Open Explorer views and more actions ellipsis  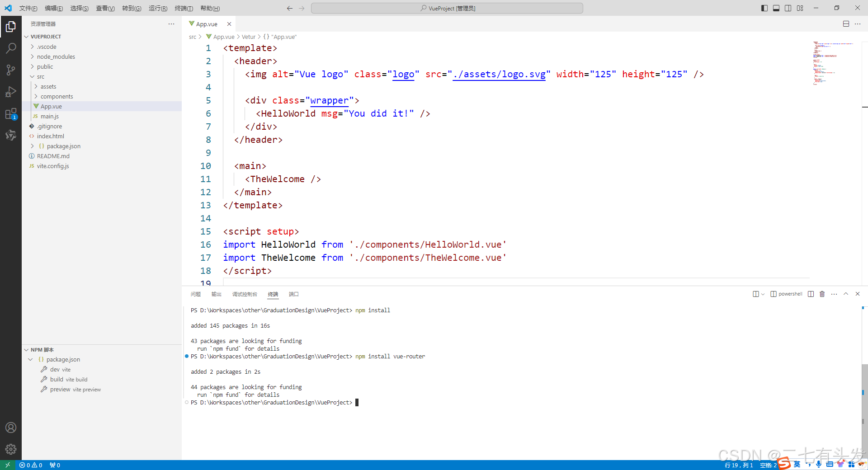click(171, 24)
